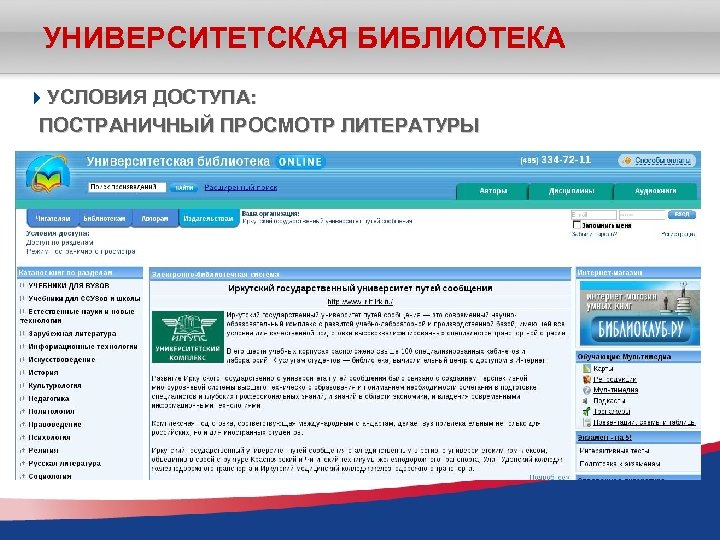Click the ONLINE badge in header
Screen dimensions: 720x540
(300, 162)
